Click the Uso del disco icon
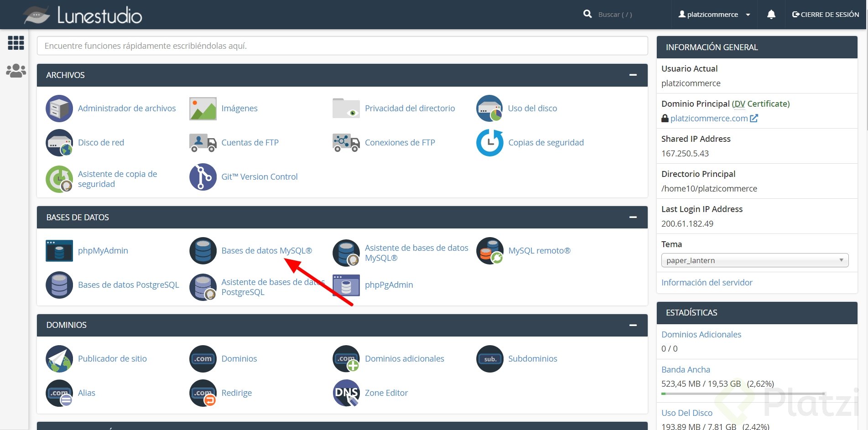868x430 pixels. (490, 109)
